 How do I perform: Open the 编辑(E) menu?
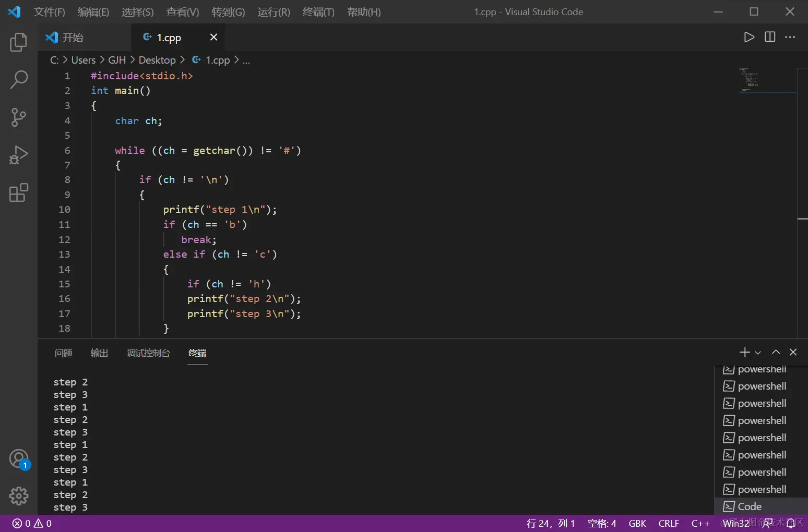pos(93,12)
